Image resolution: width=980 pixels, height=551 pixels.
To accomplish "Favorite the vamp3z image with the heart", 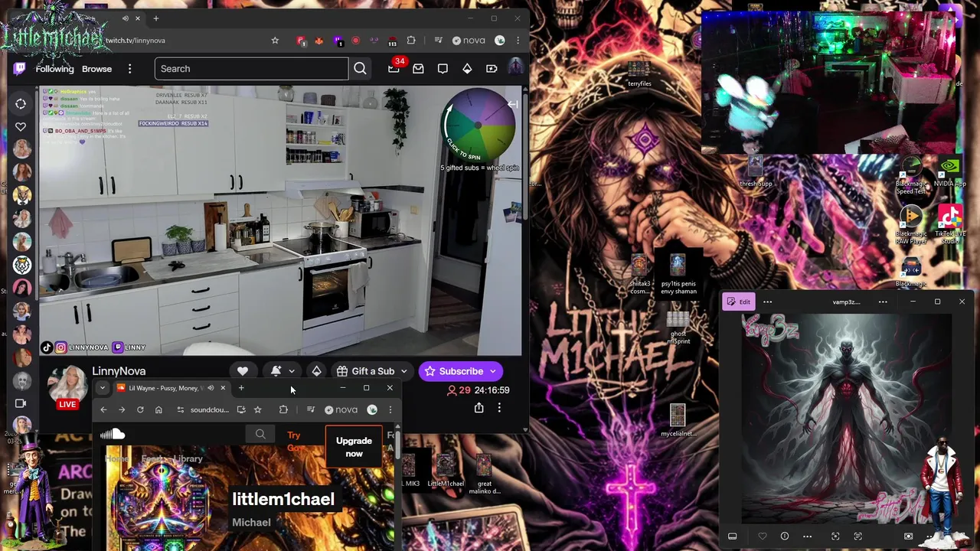I will (762, 536).
